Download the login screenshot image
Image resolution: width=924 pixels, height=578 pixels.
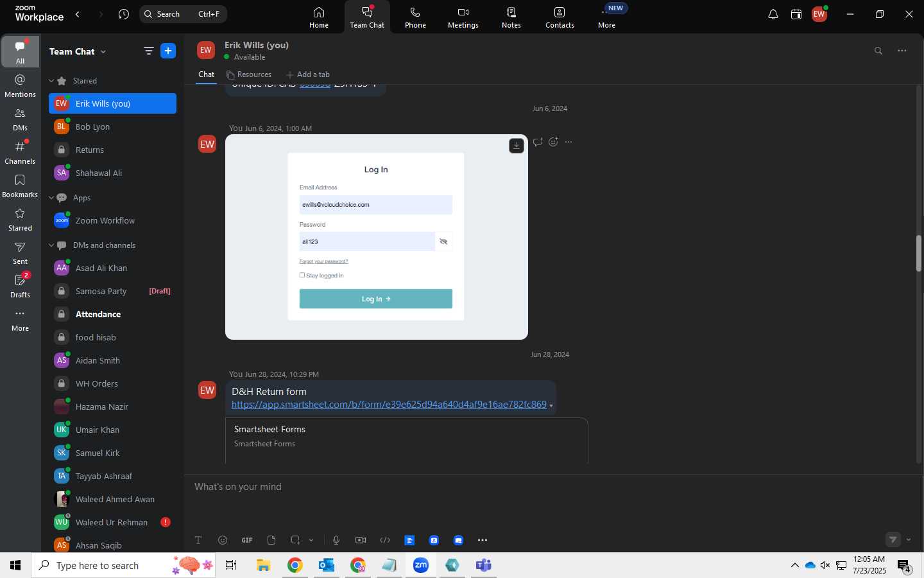click(x=517, y=146)
